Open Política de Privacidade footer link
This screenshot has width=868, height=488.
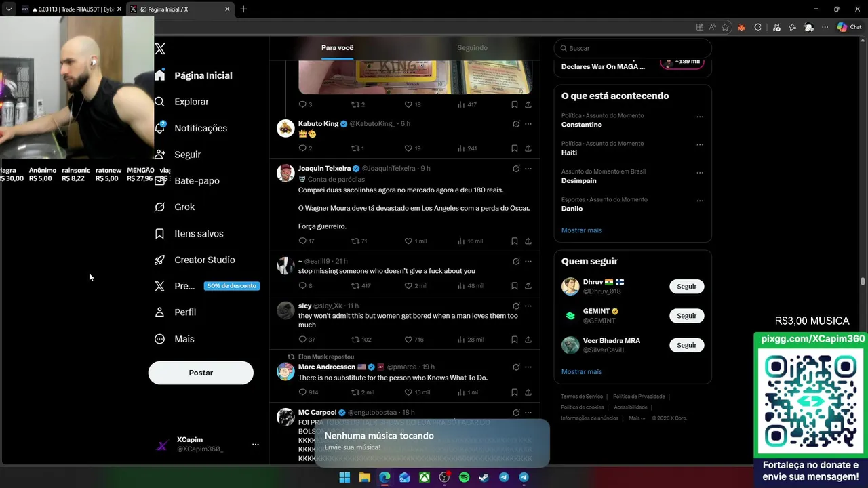click(639, 396)
